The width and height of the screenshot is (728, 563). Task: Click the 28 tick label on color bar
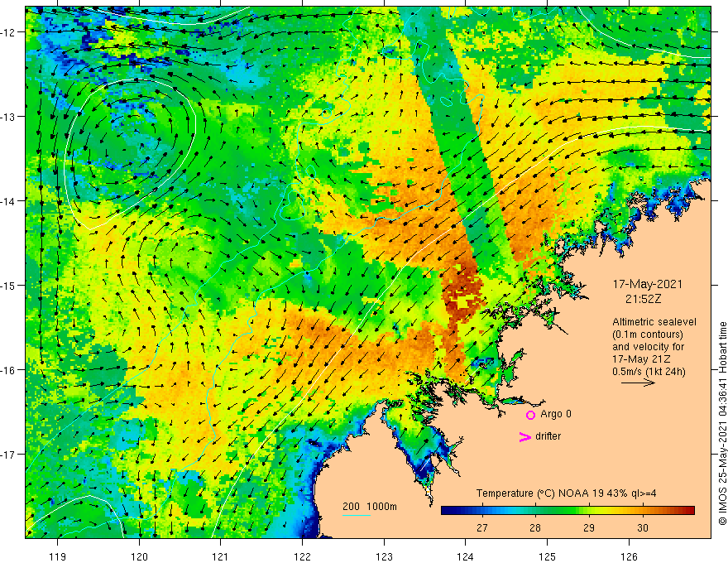535,527
